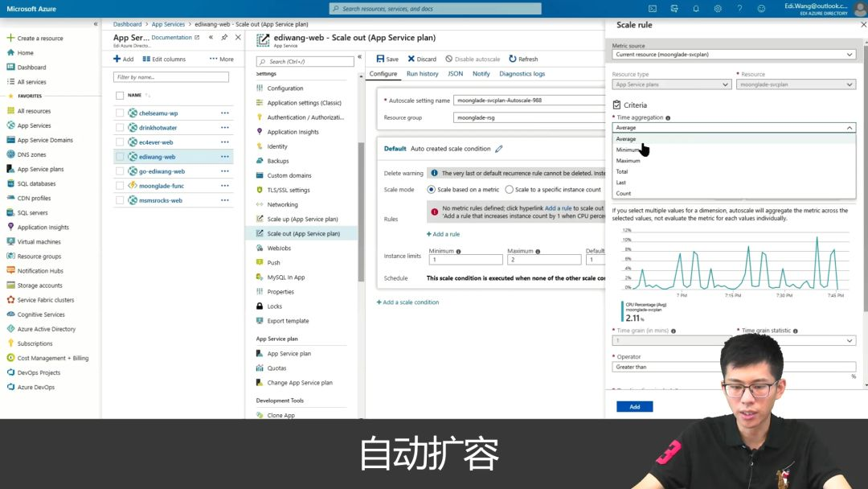This screenshot has width=868, height=489.
Task: Tick the checkbox for moonglade-func
Action: click(x=120, y=186)
